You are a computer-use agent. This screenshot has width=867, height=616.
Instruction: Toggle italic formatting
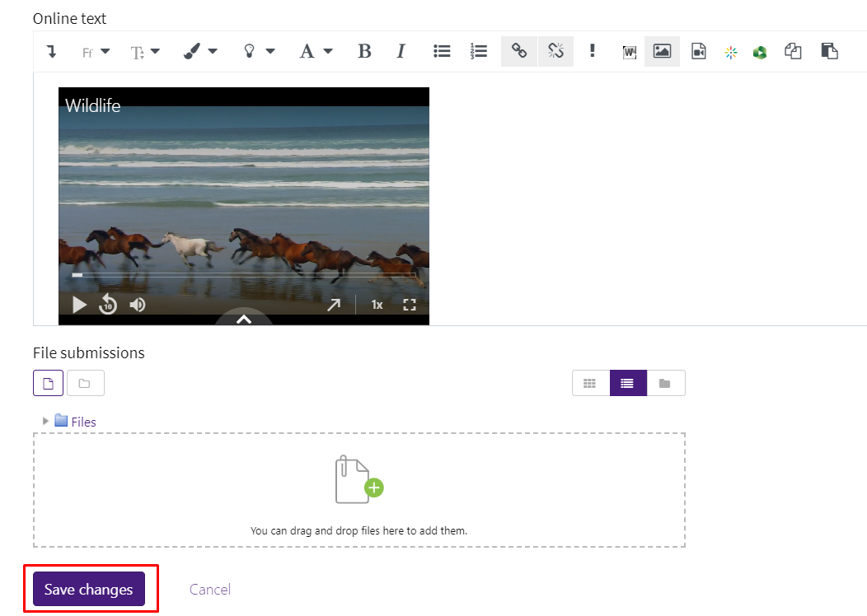pos(401,51)
